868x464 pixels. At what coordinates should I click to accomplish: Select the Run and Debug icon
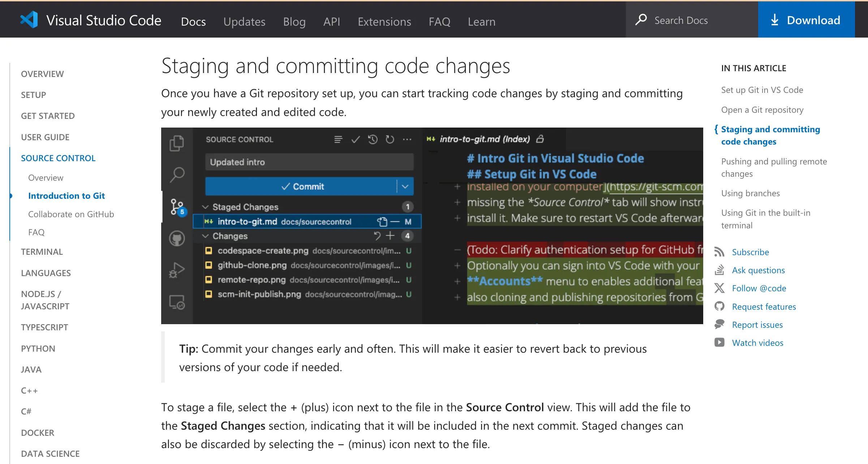point(177,269)
